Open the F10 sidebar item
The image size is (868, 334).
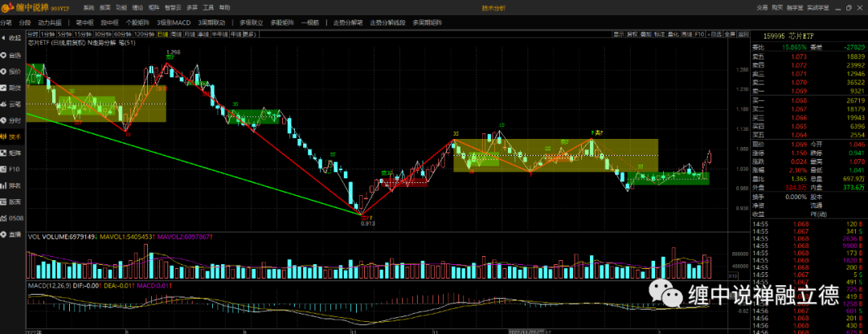coord(11,169)
